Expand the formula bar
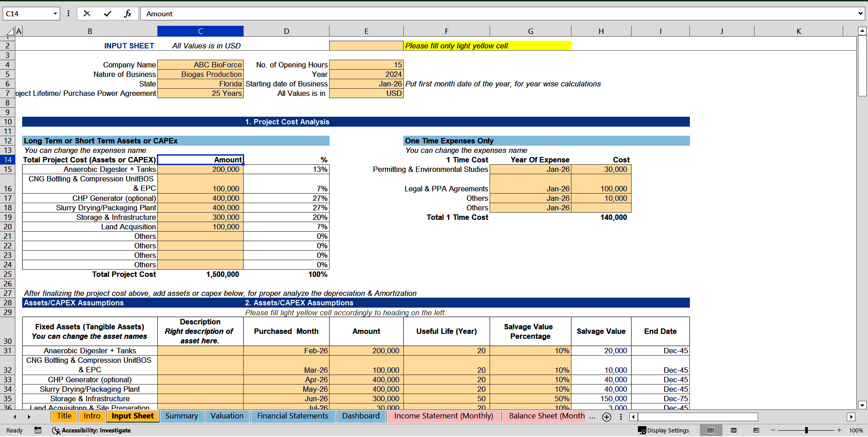The image size is (868, 437). [x=860, y=14]
